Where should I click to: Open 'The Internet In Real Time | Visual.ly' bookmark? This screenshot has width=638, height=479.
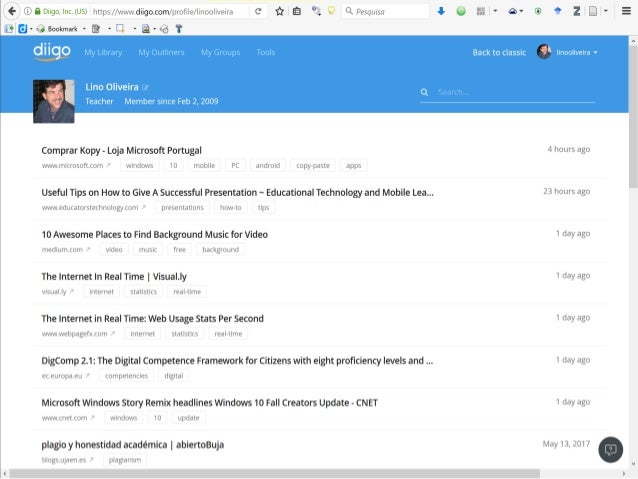click(114, 277)
